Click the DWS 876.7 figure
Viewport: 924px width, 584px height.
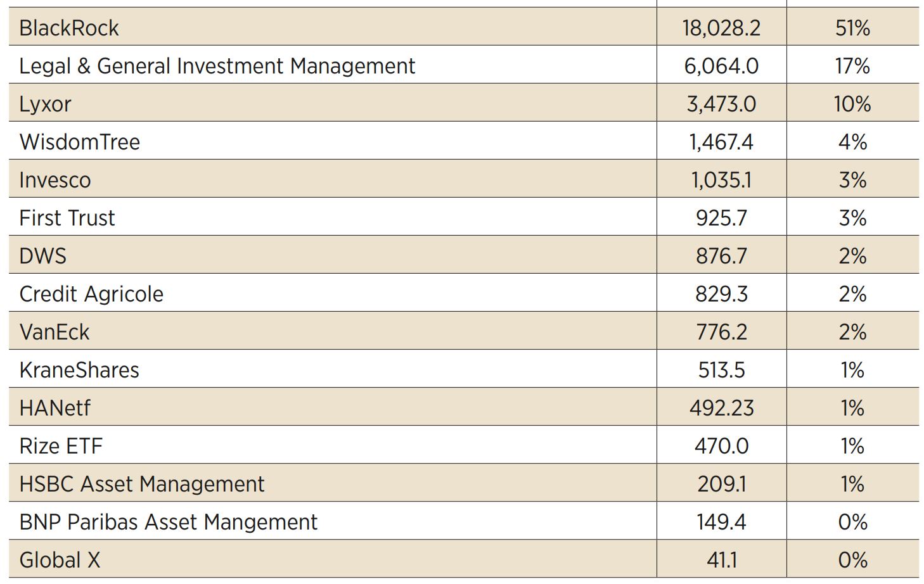point(721,256)
